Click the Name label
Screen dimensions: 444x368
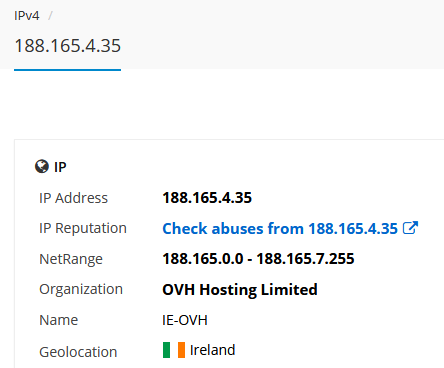[59, 320]
